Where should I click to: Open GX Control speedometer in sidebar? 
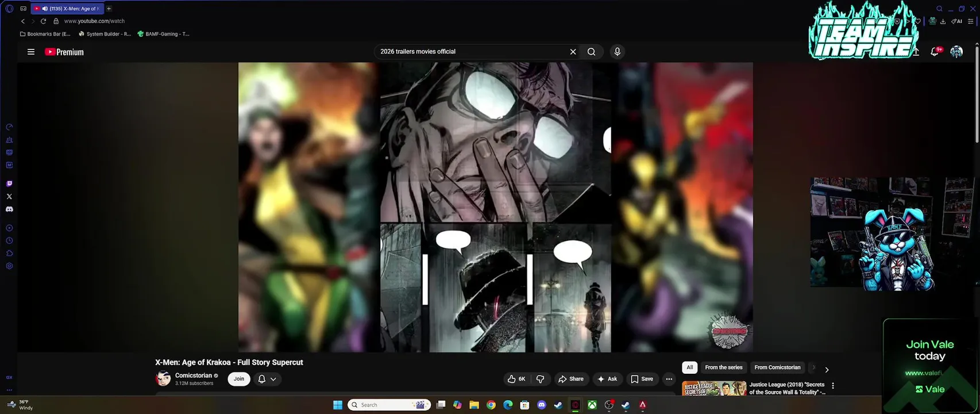coord(9,127)
